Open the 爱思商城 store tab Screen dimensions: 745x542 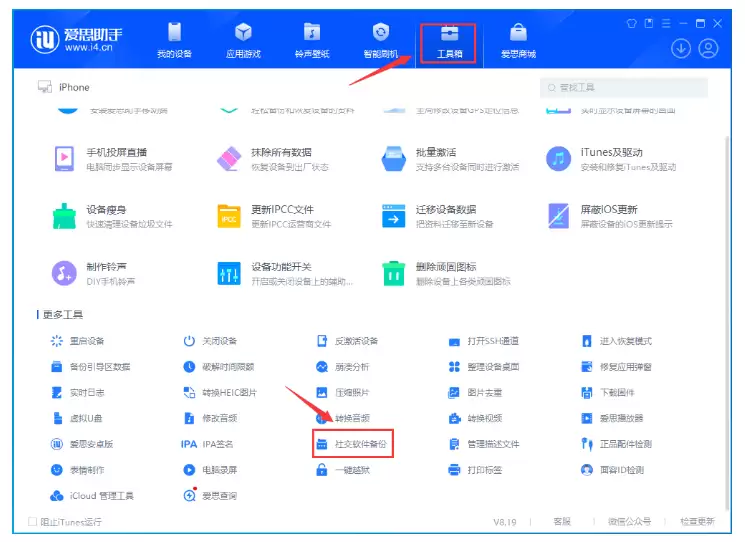pyautogui.click(x=518, y=41)
